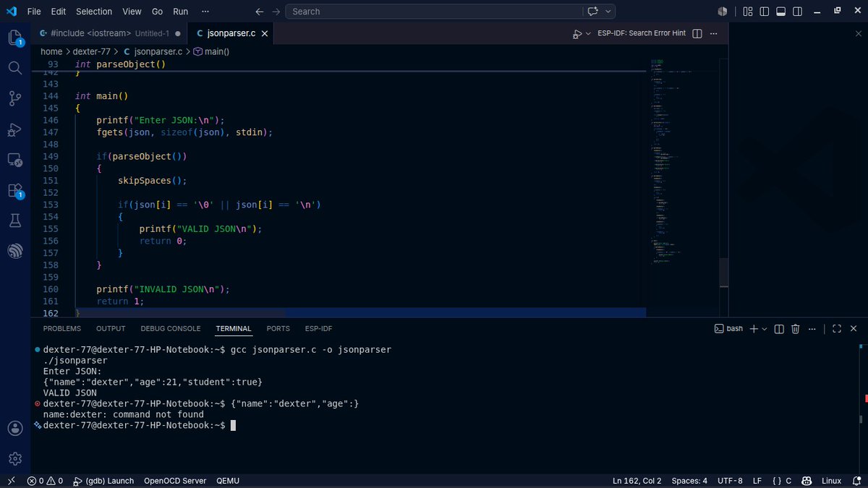Open the Manage gear menu
868x488 pixels.
15,458
